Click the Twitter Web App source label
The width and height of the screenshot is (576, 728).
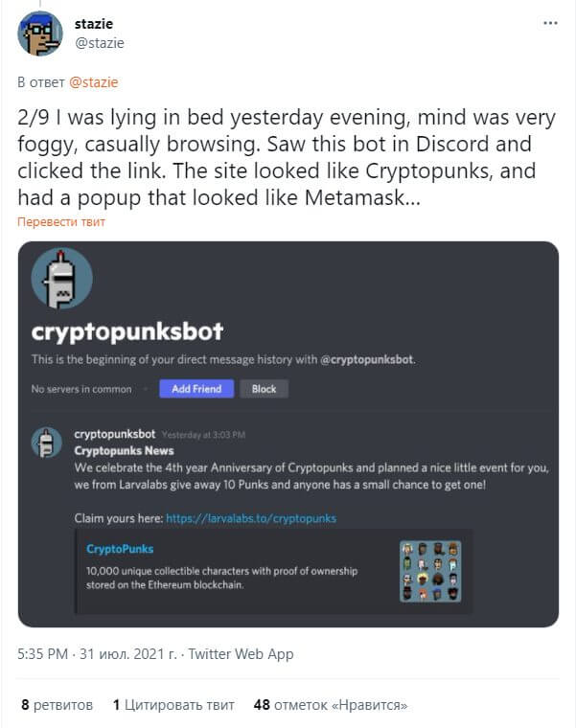tap(241, 653)
